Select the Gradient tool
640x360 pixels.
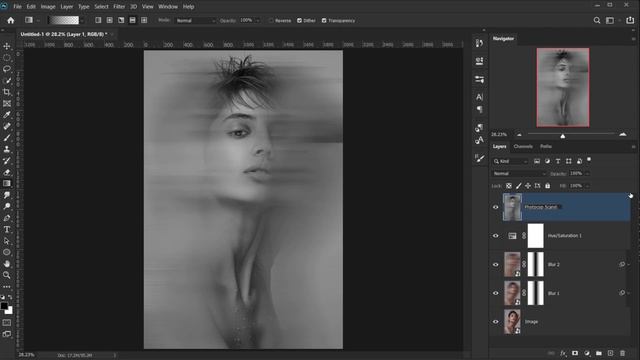coord(7,184)
